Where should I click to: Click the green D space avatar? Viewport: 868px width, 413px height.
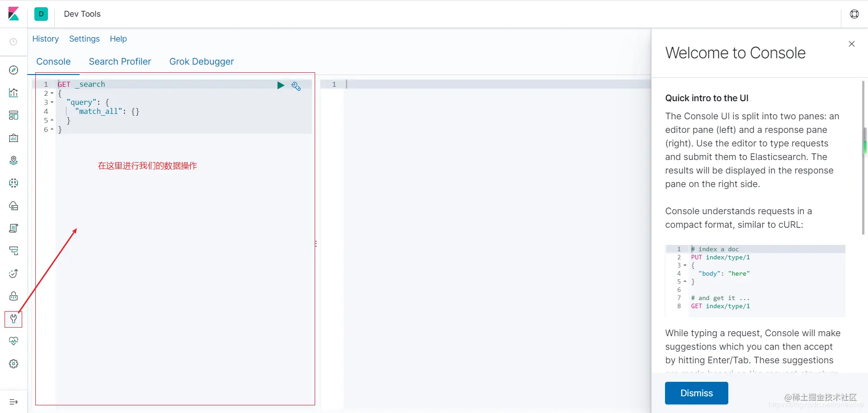click(41, 14)
